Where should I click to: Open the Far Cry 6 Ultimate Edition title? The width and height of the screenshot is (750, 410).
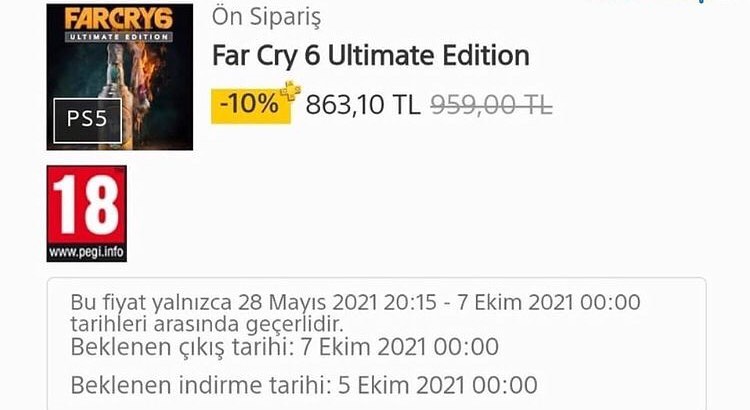(371, 55)
